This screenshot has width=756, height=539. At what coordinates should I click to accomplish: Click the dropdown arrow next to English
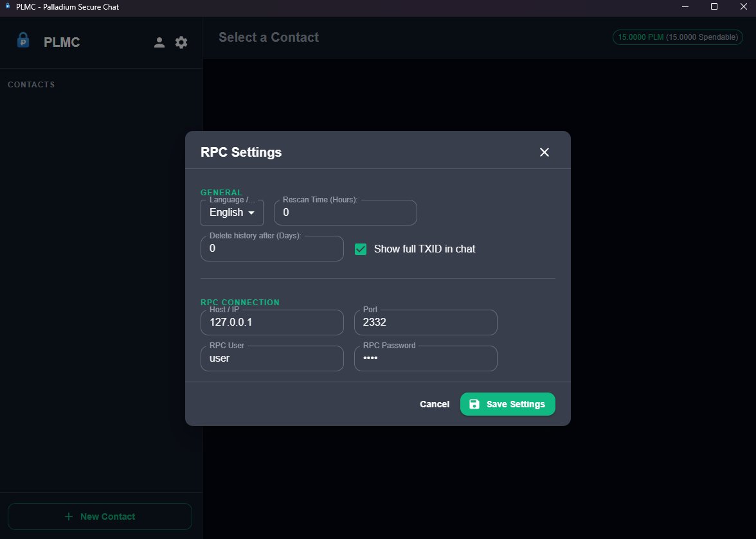click(251, 213)
